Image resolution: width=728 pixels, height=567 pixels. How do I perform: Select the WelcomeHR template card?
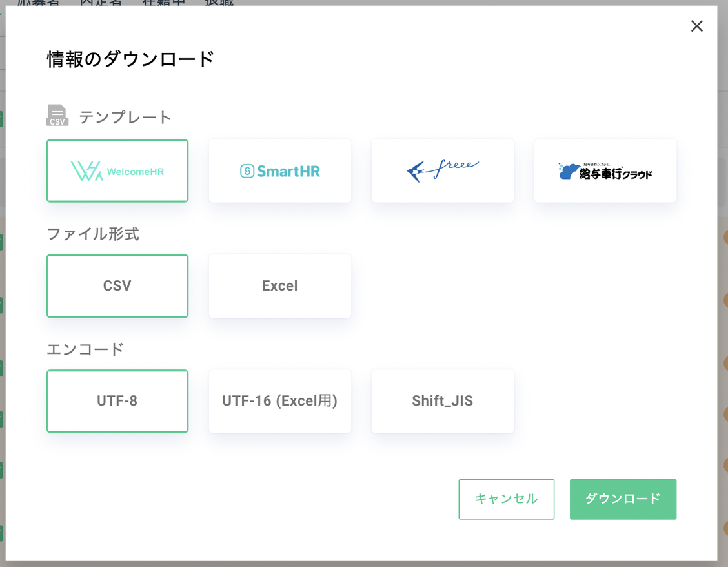pyautogui.click(x=117, y=170)
